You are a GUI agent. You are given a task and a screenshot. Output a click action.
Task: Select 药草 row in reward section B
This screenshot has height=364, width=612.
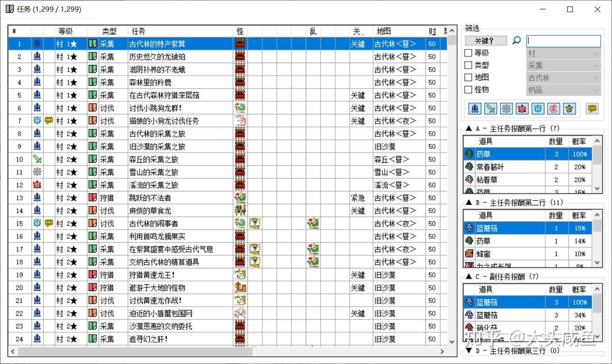point(528,241)
